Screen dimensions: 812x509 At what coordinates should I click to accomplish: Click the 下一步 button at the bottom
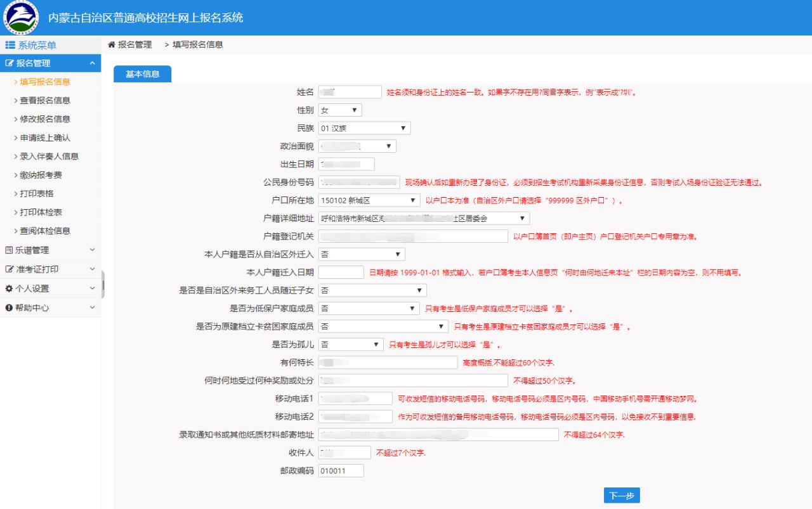point(622,495)
